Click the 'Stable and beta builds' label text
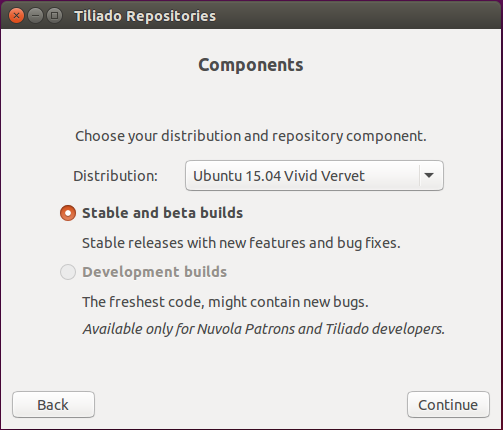This screenshot has height=430, width=503. click(163, 213)
